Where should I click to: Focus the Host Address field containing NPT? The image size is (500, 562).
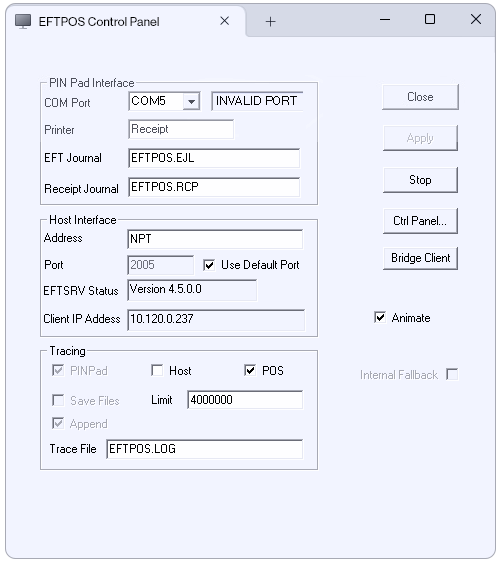point(215,239)
